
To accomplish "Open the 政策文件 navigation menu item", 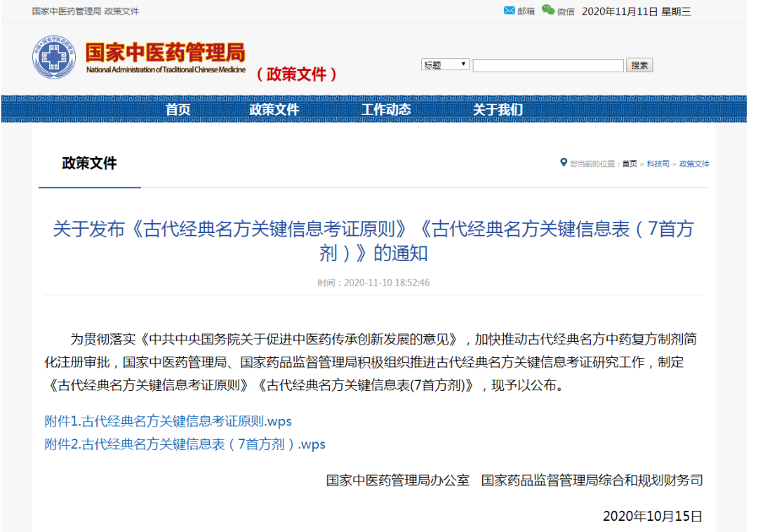I will 274,109.
